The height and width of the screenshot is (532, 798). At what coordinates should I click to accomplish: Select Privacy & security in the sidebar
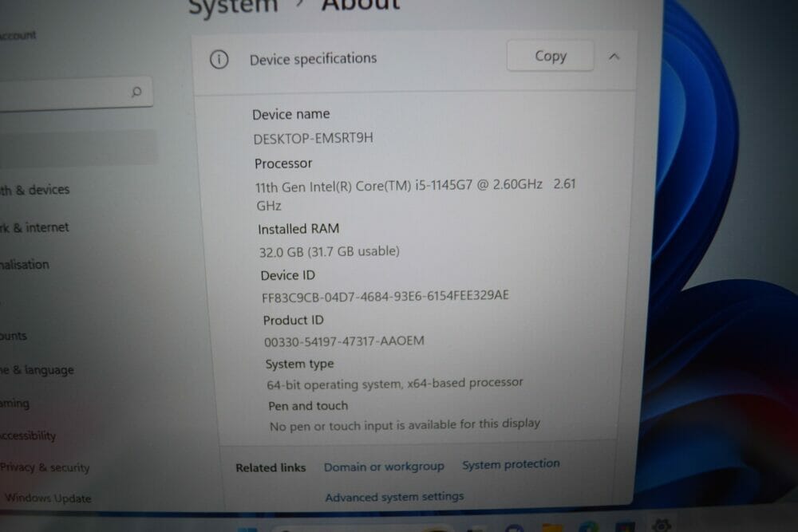(45, 467)
